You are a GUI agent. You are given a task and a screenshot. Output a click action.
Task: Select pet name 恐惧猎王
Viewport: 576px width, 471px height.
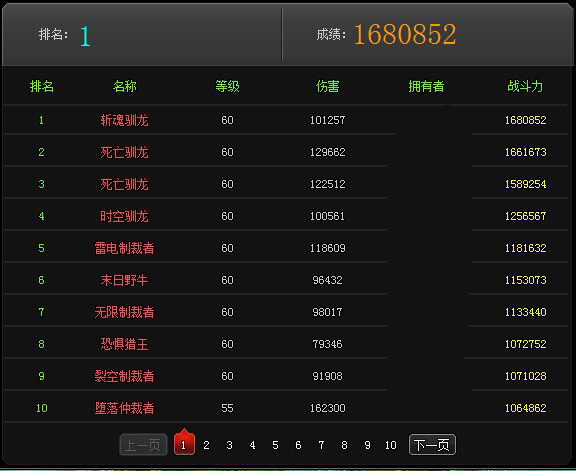click(x=125, y=344)
